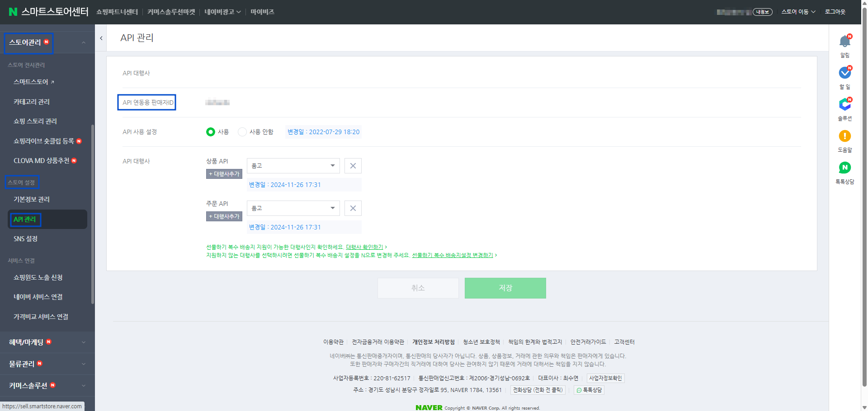This screenshot has height=411, width=868.
Task: Open the 할 일 checkmark icon
Action: click(x=844, y=73)
